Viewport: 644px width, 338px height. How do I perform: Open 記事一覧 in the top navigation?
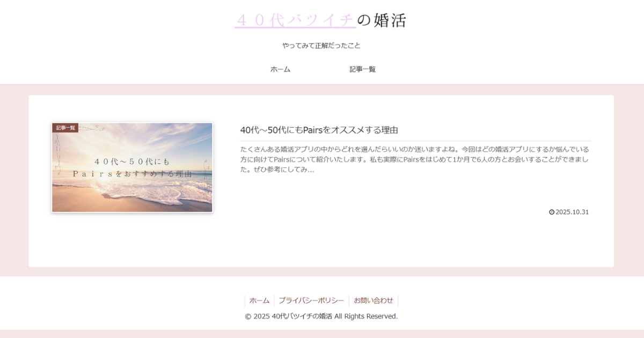pyautogui.click(x=362, y=69)
